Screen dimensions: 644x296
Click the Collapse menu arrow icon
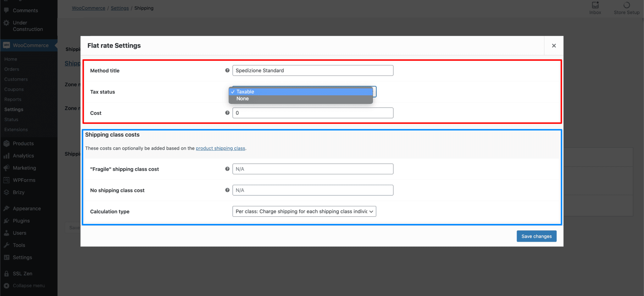pos(6,286)
